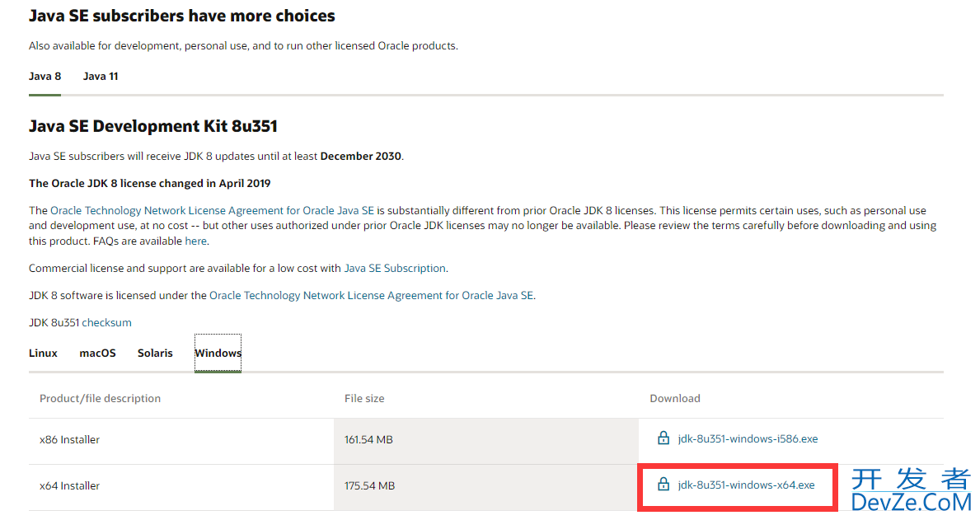Image resolution: width=980 pixels, height=520 pixels.
Task: Click the 'File size' column header
Action: click(364, 399)
